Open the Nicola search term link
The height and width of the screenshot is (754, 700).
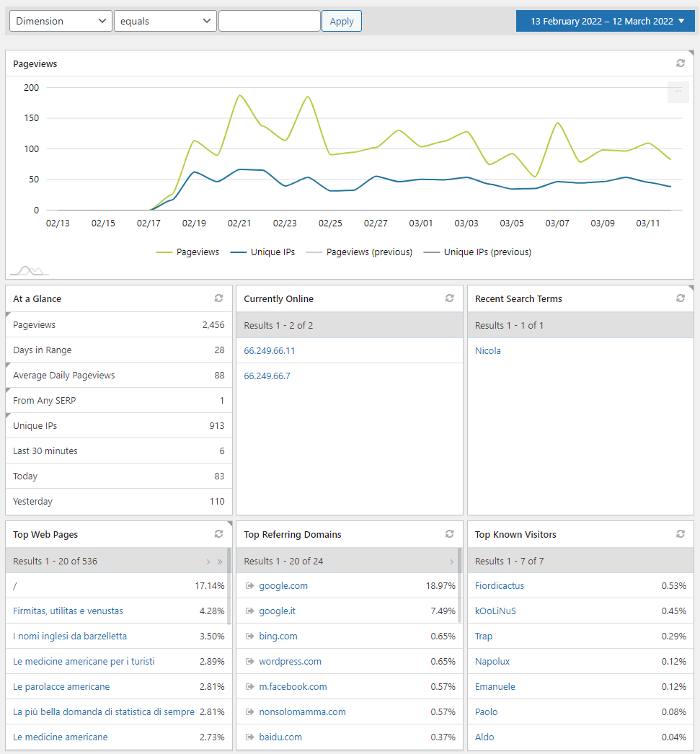488,350
